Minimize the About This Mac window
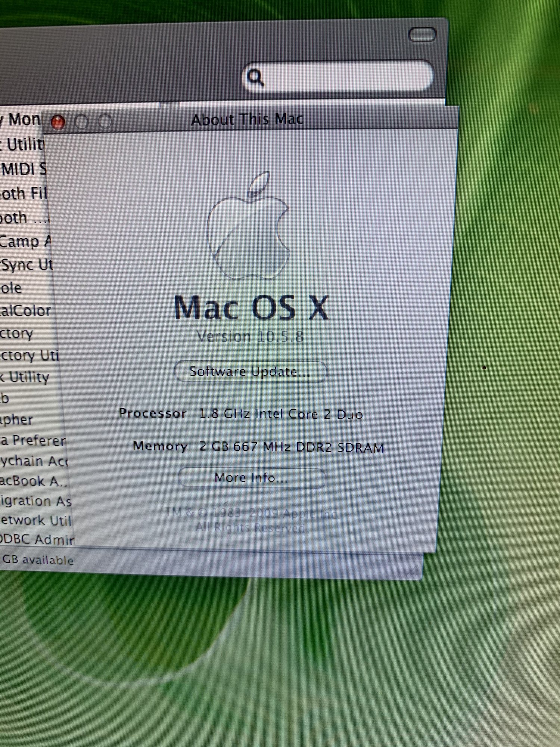This screenshot has height=747, width=560. [81, 122]
